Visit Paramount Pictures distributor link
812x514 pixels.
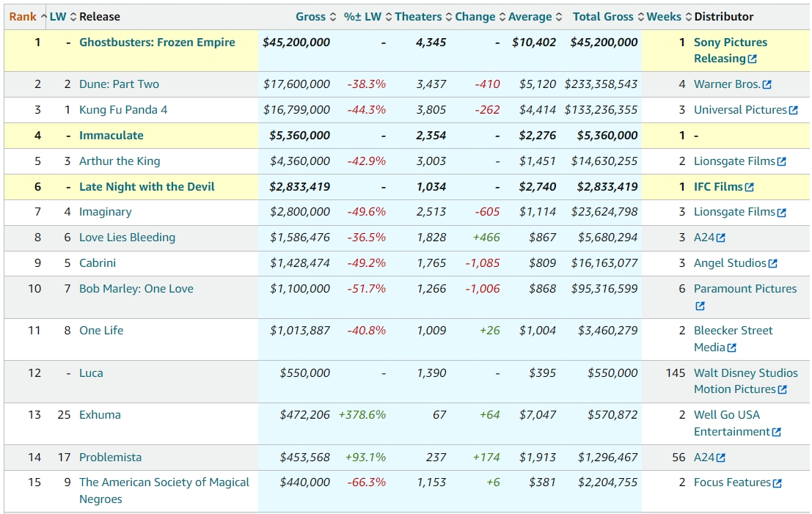coord(745,289)
